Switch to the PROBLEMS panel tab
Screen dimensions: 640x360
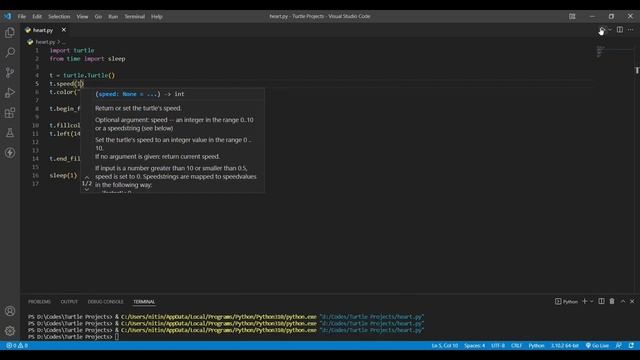tap(40, 302)
